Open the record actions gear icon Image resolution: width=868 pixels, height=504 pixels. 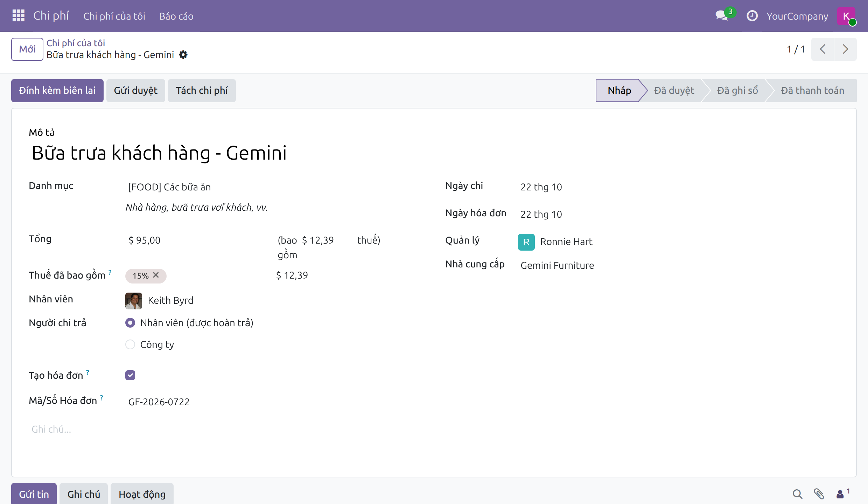click(183, 55)
